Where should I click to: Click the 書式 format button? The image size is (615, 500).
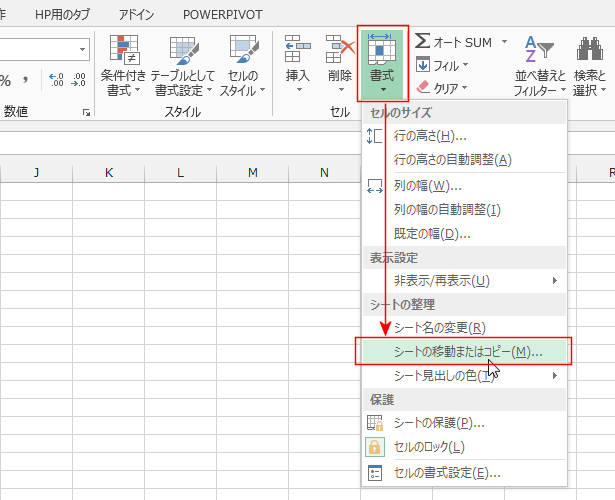click(x=381, y=62)
